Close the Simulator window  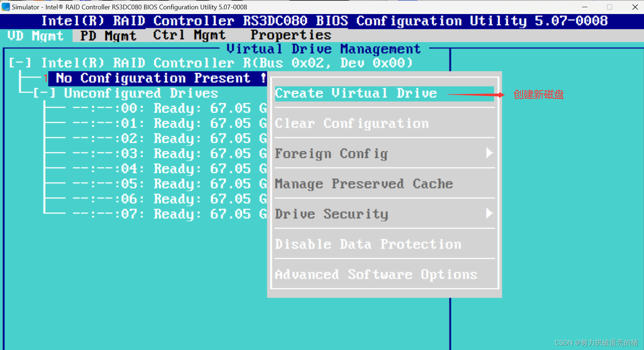(635, 7)
